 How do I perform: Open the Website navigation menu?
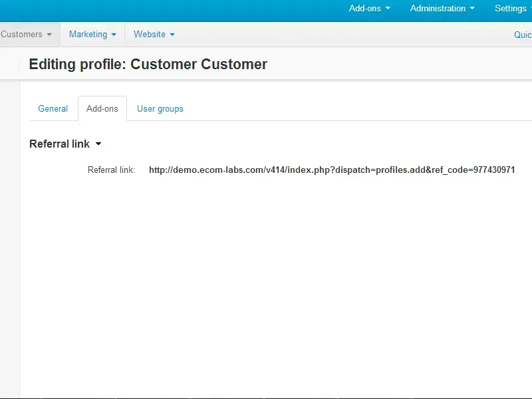click(x=150, y=35)
